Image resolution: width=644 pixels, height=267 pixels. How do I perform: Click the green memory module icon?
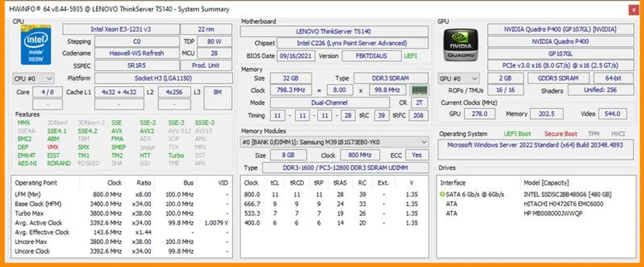coord(419,90)
